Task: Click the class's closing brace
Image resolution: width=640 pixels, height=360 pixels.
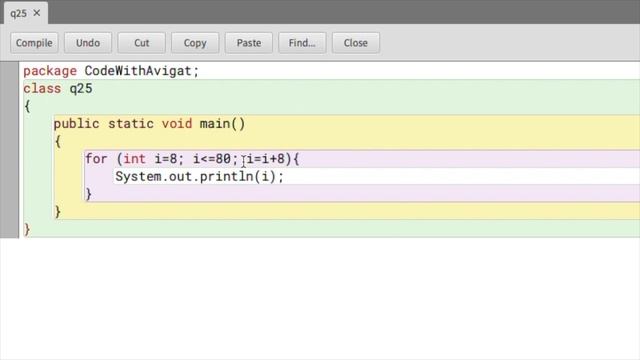Action: (27, 229)
